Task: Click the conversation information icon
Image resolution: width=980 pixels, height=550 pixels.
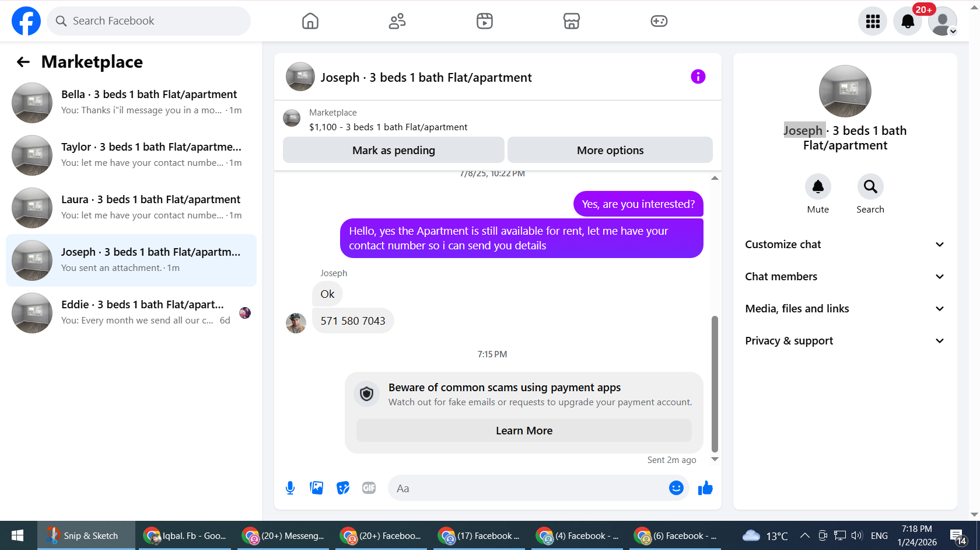Action: (698, 76)
